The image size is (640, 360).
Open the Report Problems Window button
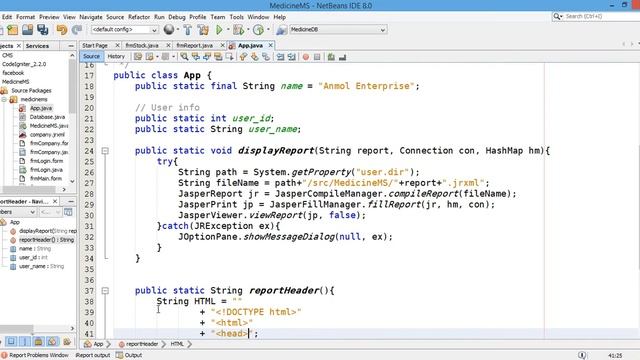(x=35, y=355)
